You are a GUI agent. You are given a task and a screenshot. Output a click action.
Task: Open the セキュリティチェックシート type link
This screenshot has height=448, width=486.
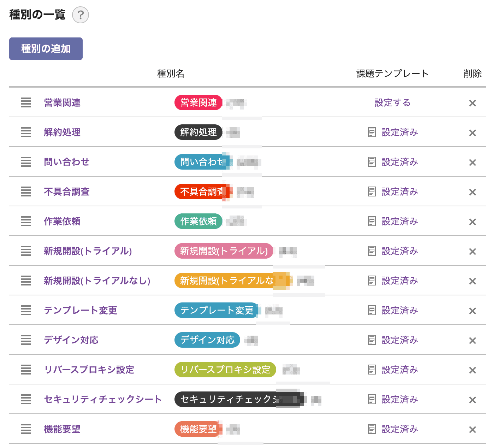click(x=103, y=400)
